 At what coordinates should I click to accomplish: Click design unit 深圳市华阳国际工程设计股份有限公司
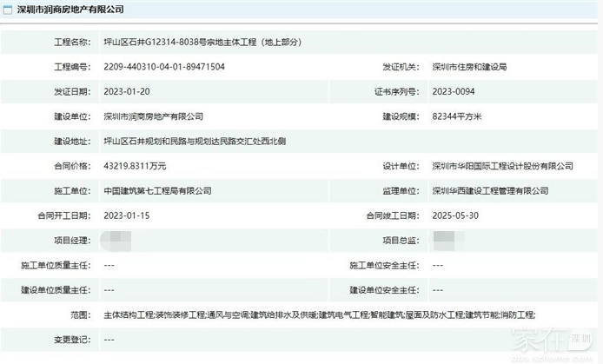tap(502, 166)
